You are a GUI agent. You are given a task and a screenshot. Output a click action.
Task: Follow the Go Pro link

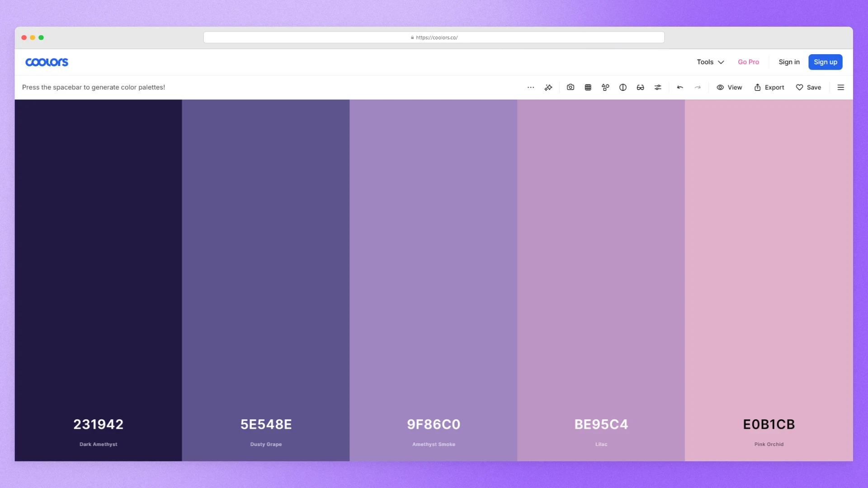tap(748, 62)
